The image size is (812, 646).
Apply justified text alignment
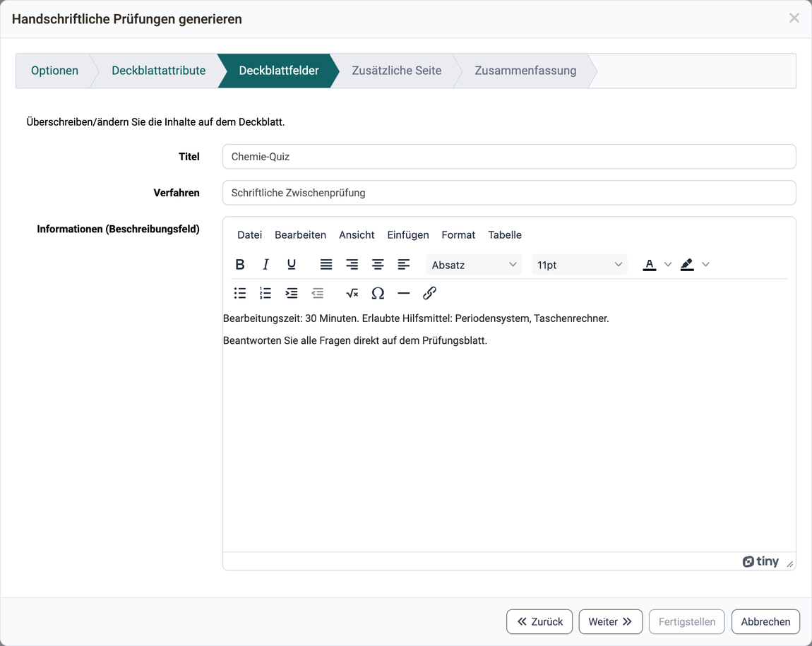[x=326, y=265]
